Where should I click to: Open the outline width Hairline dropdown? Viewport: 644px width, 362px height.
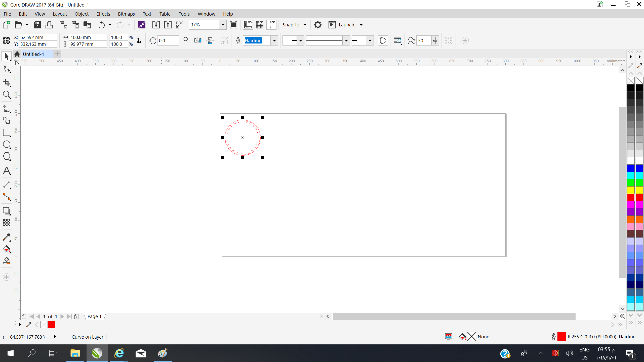[274, 40]
